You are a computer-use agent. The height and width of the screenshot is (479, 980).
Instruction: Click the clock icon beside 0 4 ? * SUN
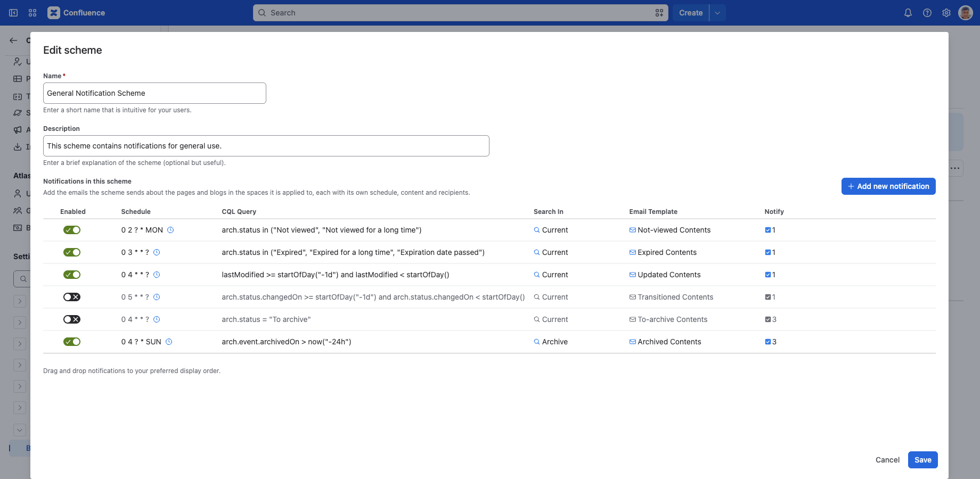pyautogui.click(x=169, y=342)
